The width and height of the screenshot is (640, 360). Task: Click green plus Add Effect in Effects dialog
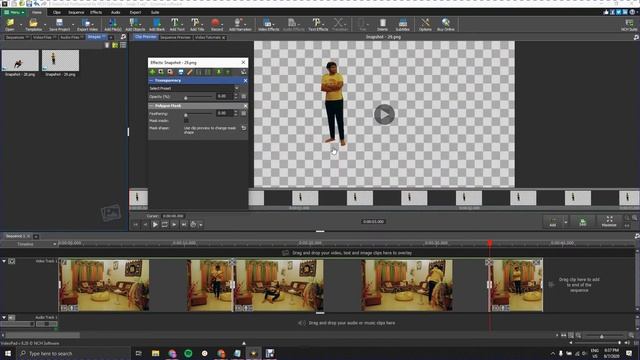(x=152, y=72)
